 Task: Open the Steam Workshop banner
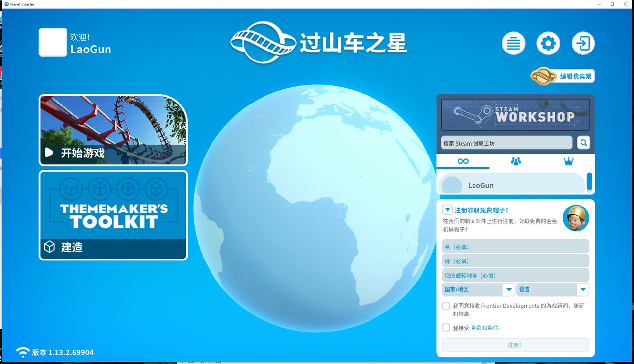click(x=516, y=115)
